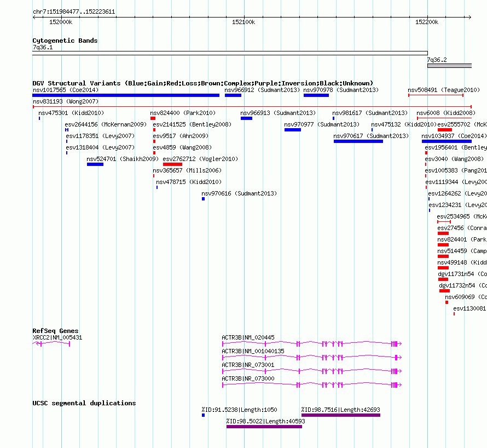Click the dgv11731n54 variant label
Viewport: 487px width, 448px height.
coord(462,274)
